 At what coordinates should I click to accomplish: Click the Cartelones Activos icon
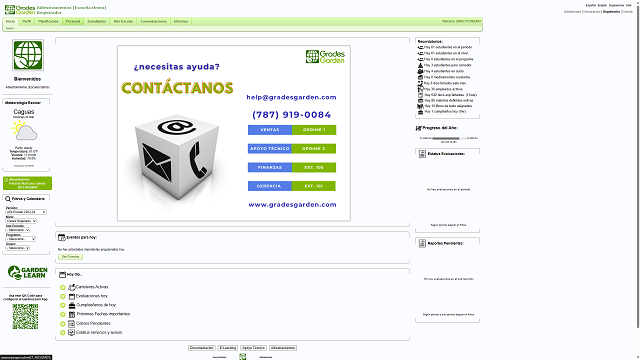[x=72, y=287]
